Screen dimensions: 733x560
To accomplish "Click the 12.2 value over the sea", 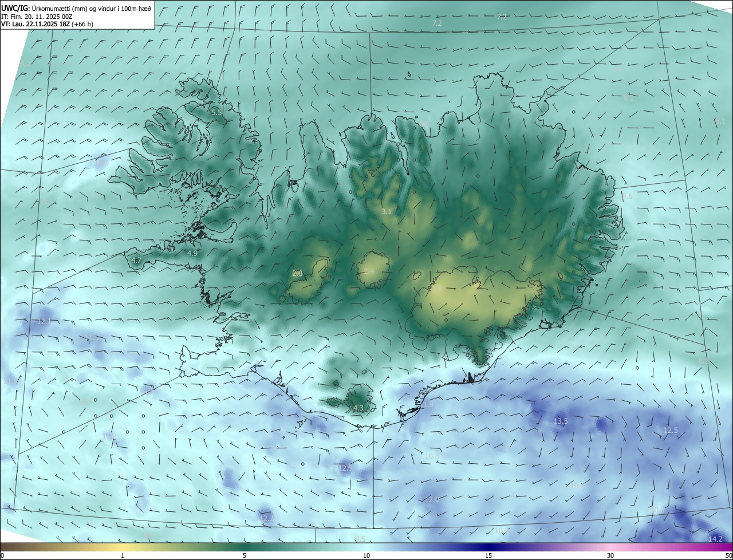I will (x=267, y=518).
